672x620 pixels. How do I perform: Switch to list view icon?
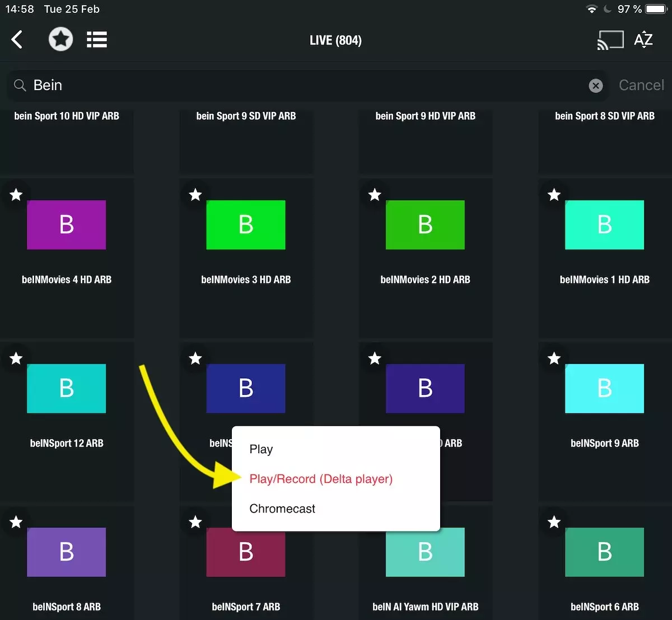click(x=97, y=40)
